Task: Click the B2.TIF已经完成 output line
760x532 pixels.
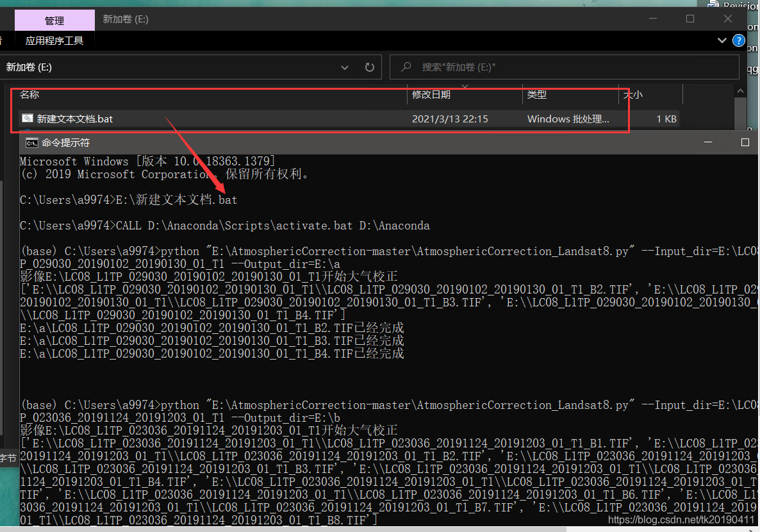Action: point(212,328)
